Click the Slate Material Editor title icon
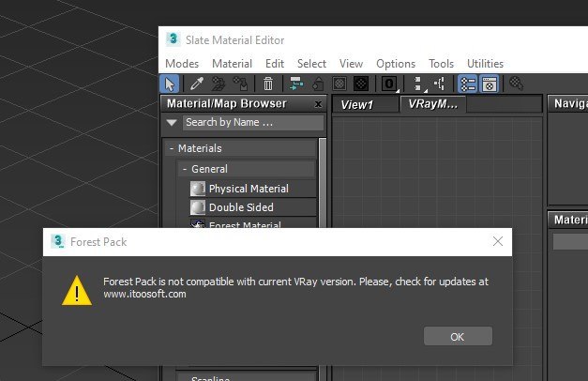Screen dimensions: 588x381 click(173, 39)
